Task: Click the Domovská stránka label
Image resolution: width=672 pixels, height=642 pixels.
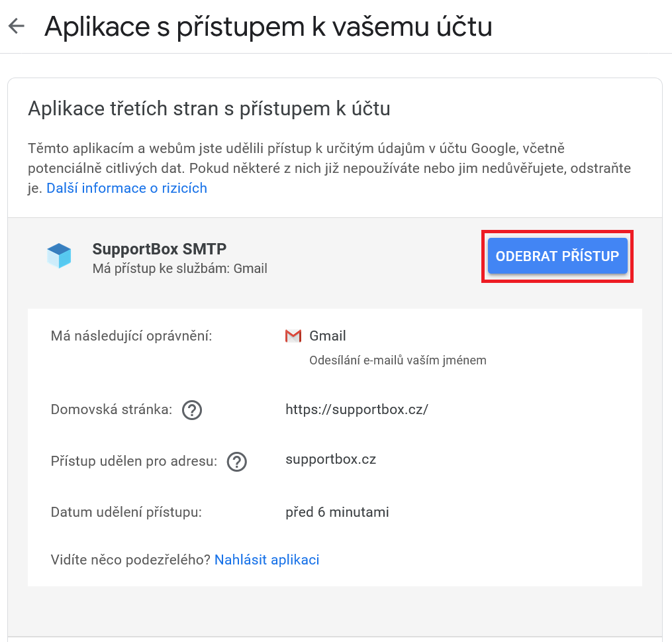Action: (x=111, y=409)
